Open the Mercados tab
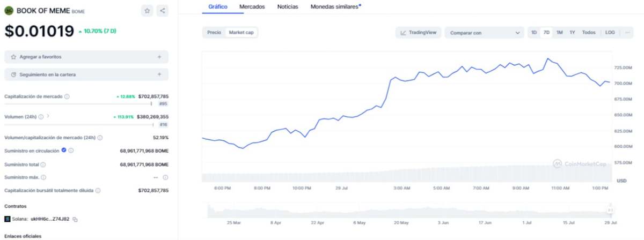The image size is (644, 240). [252, 6]
